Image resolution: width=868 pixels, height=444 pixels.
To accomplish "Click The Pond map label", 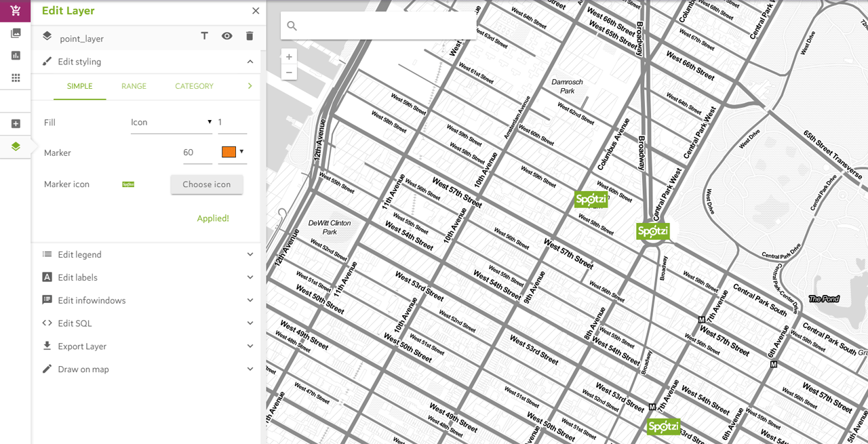I will point(824,299).
